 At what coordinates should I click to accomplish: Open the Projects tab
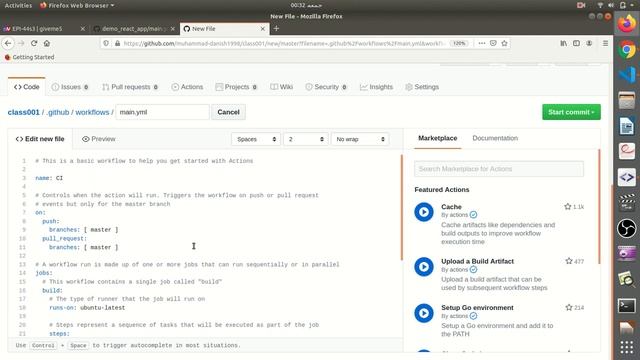click(x=236, y=87)
